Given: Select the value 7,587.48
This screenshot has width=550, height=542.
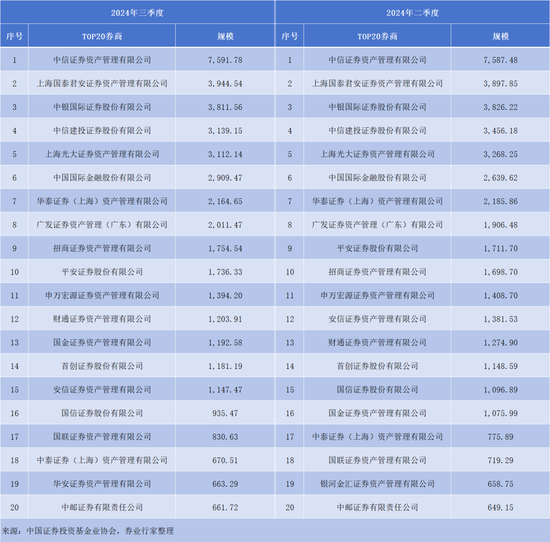Looking at the screenshot, I should click(501, 60).
